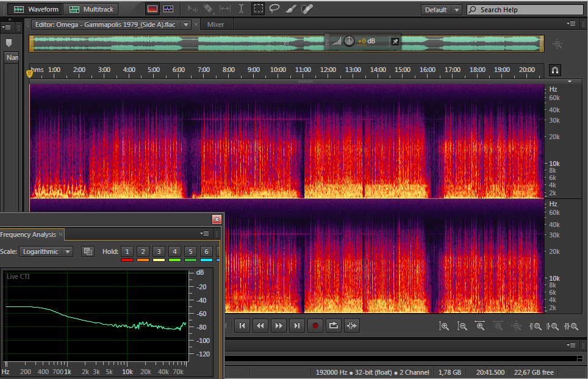Zoom in at Out Point
The height and width of the screenshot is (379, 588).
553,326
